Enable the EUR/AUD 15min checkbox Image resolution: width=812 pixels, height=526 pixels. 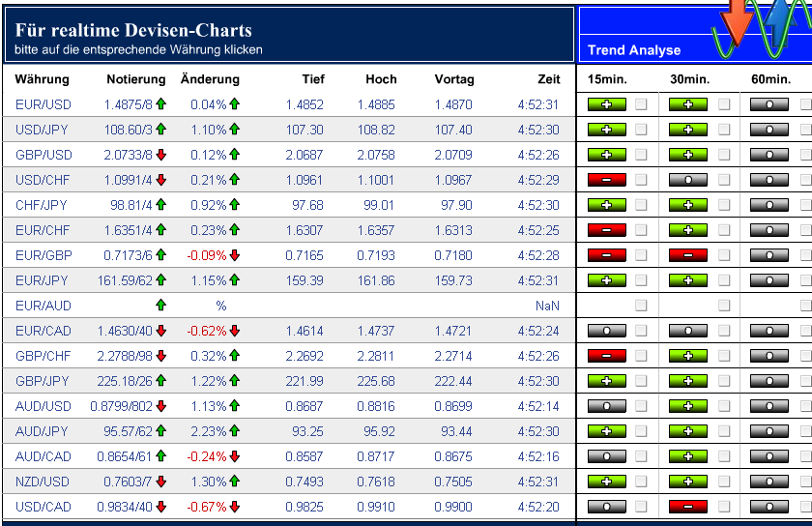click(x=641, y=305)
